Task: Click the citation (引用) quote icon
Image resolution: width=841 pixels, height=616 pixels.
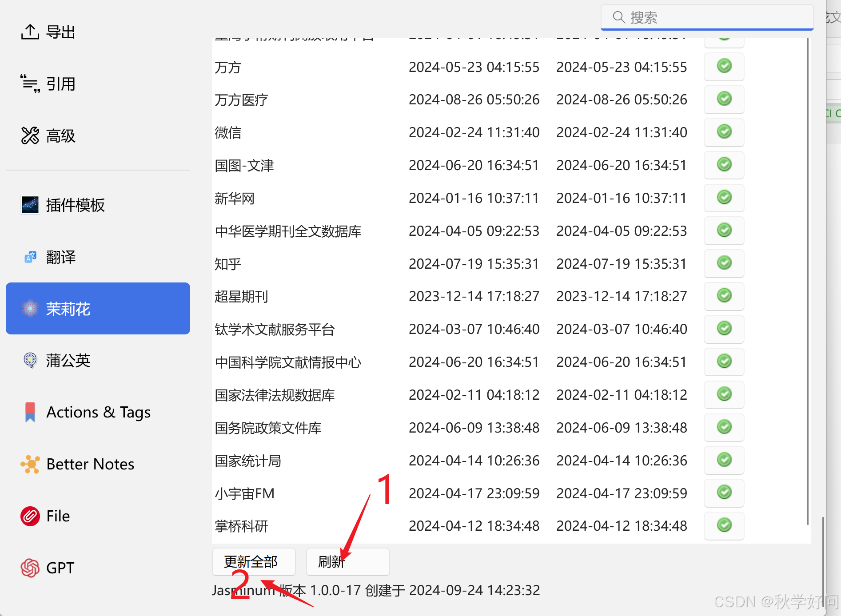Action: 30,83
